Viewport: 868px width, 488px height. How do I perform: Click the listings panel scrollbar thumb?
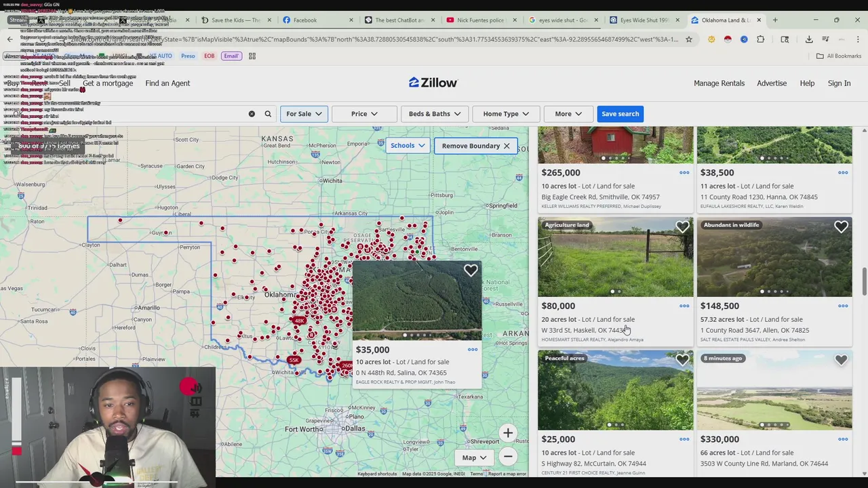(x=864, y=281)
